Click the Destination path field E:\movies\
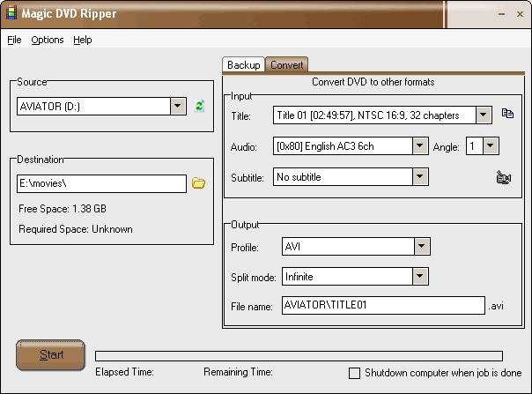 click(x=101, y=183)
